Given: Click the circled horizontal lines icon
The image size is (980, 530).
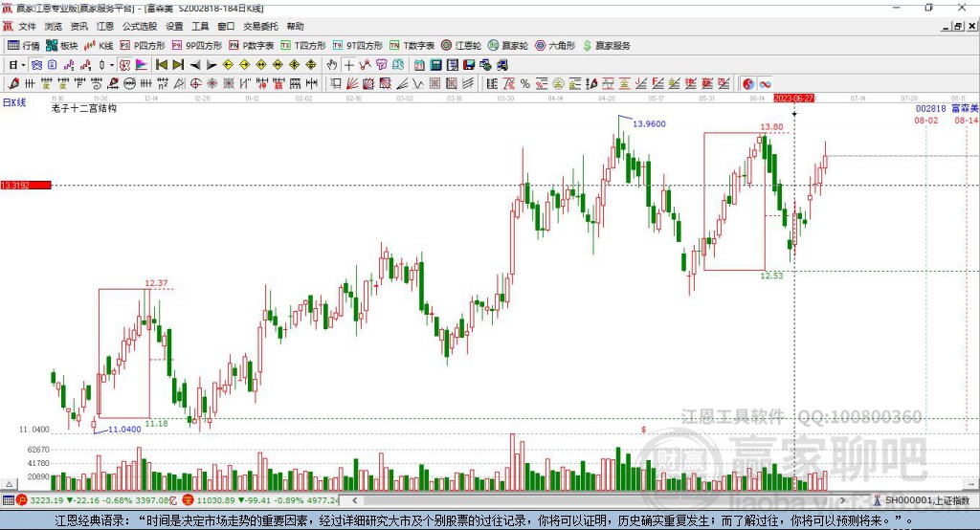Looking at the screenshot, I should pyautogui.click(x=129, y=84).
